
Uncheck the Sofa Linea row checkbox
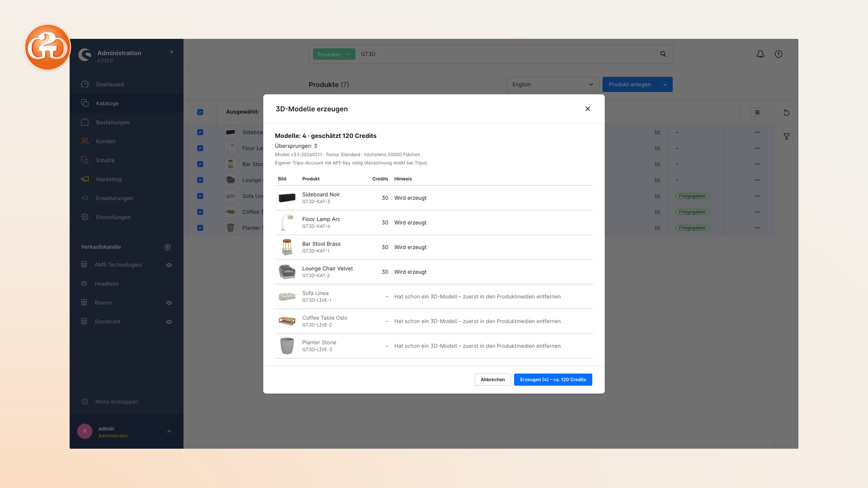[x=200, y=196]
